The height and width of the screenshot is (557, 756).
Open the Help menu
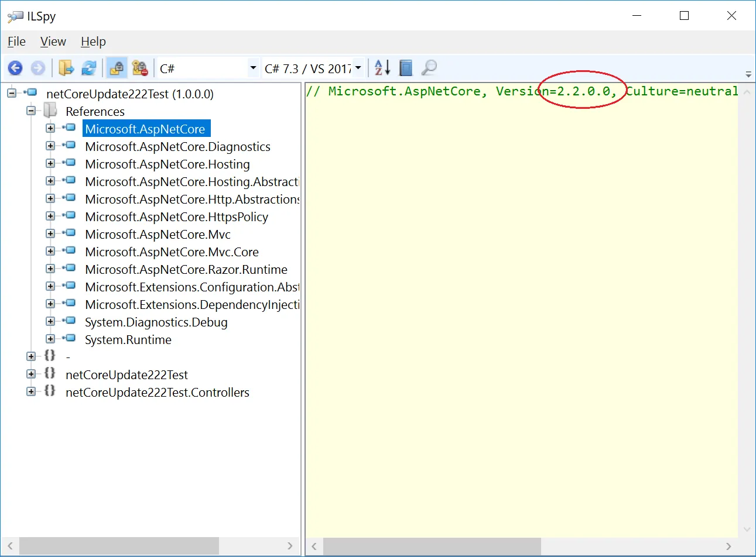click(x=93, y=42)
